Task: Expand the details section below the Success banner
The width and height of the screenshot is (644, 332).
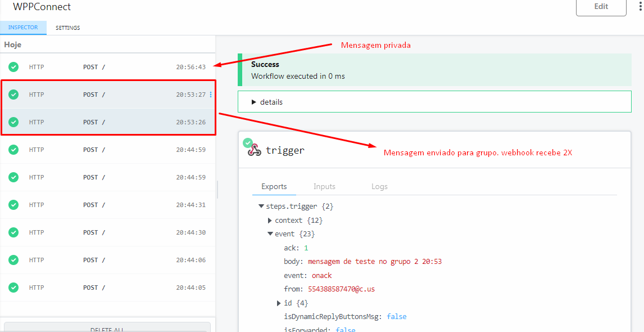Action: click(x=268, y=102)
